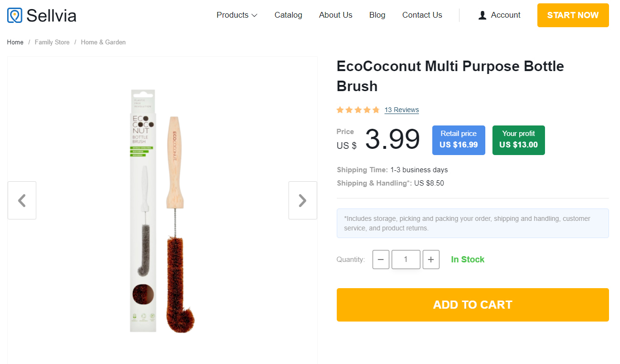Add the bottle brush to cart
This screenshot has width=620, height=364.
472,305
